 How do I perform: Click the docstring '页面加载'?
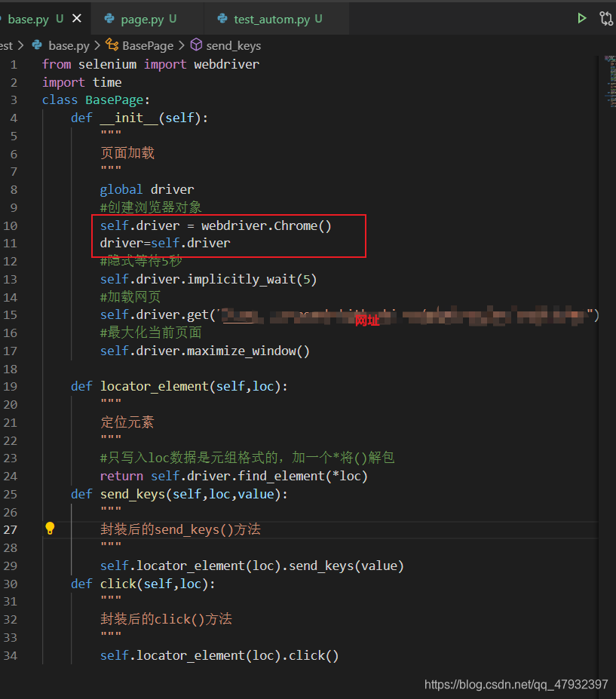click(x=127, y=153)
